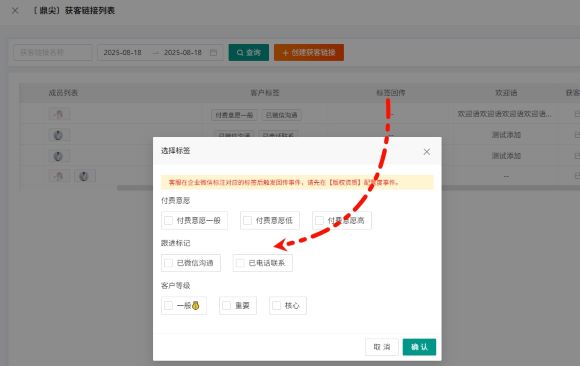
Task: Close the 选择标签 dialog with X
Action: click(x=427, y=152)
